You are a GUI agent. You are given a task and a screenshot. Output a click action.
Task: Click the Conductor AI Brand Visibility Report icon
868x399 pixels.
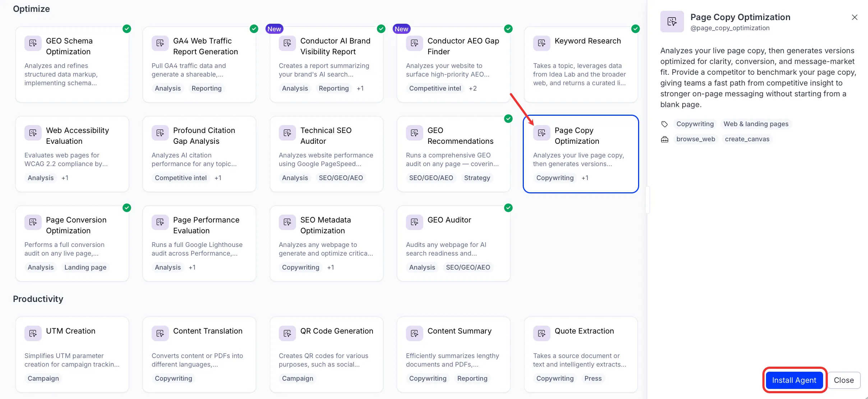coord(287,43)
